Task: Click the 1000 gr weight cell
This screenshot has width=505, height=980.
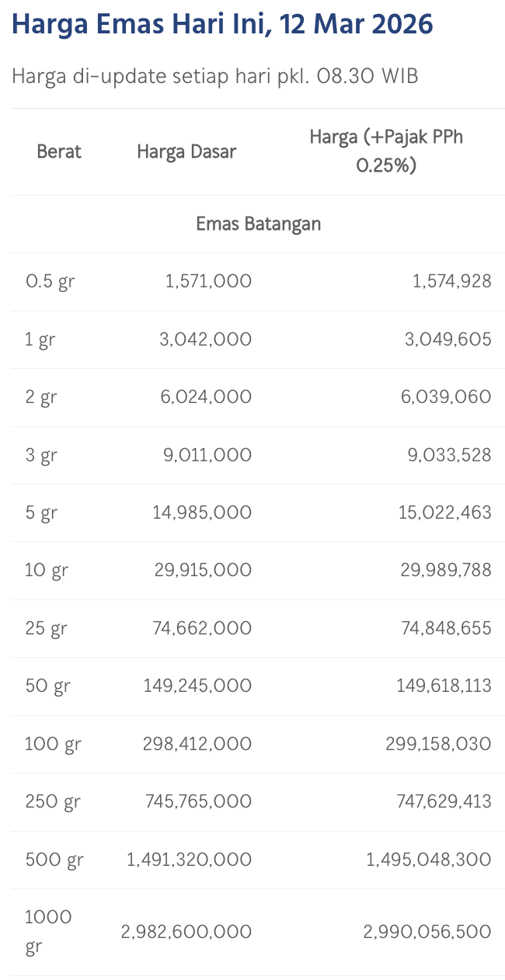Action: tap(48, 932)
